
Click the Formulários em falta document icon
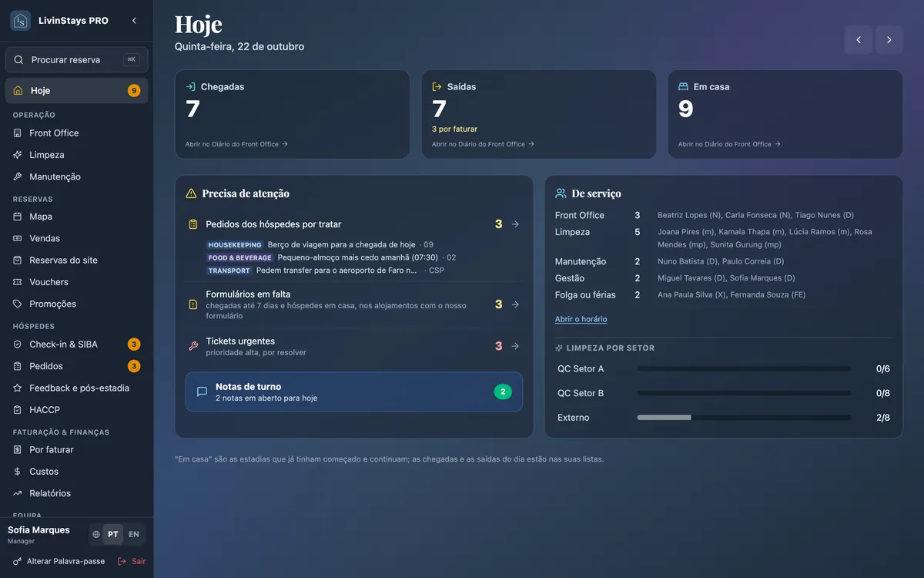pyautogui.click(x=193, y=304)
